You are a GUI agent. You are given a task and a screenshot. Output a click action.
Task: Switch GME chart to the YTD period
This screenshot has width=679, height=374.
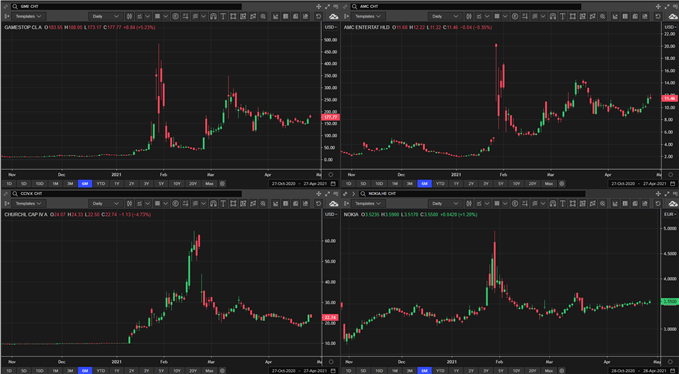(x=100, y=184)
